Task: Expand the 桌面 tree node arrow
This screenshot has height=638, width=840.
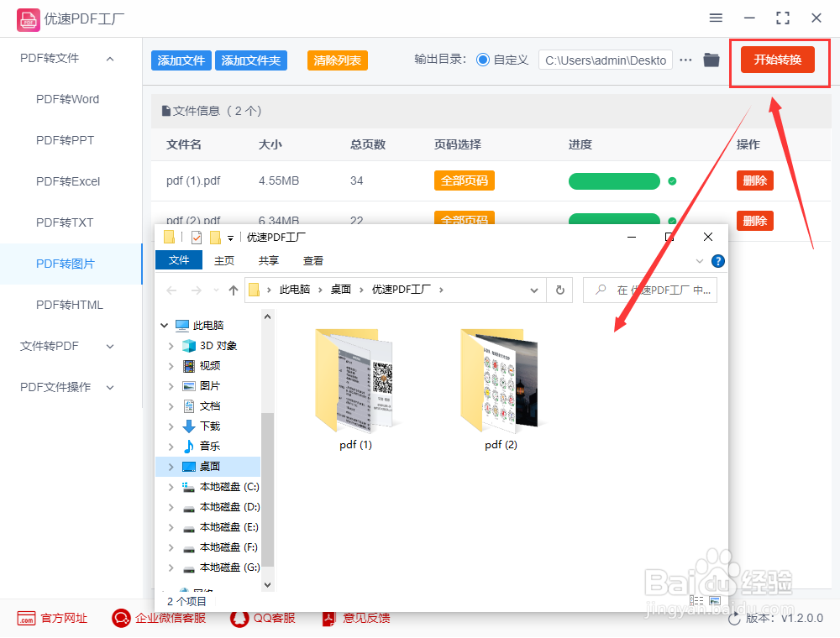Action: [x=171, y=467]
